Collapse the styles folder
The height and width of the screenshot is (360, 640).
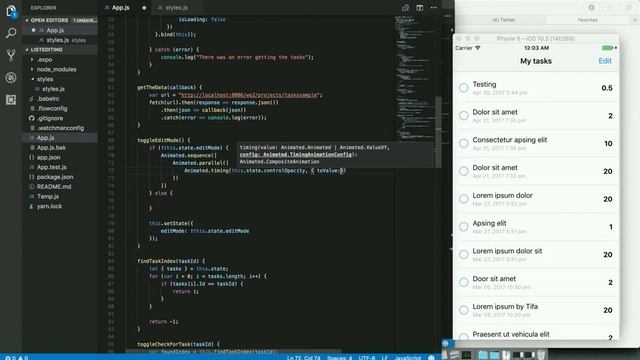(45, 79)
